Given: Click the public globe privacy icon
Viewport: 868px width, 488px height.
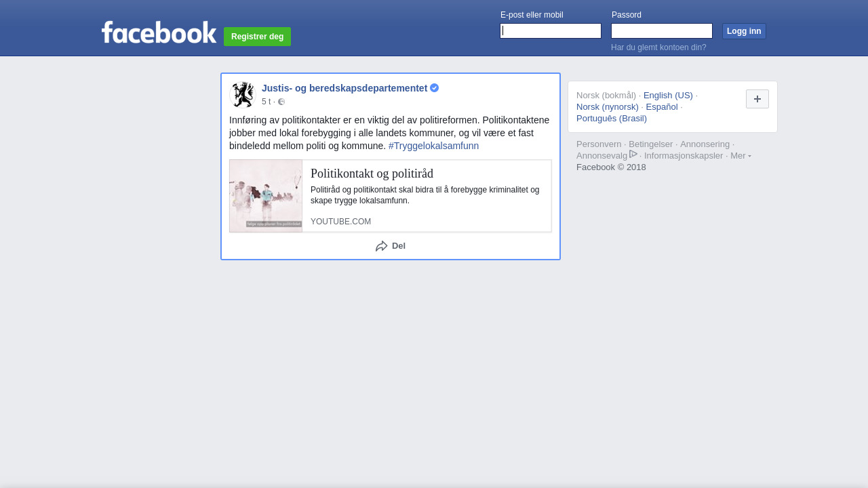Looking at the screenshot, I should tap(281, 102).
